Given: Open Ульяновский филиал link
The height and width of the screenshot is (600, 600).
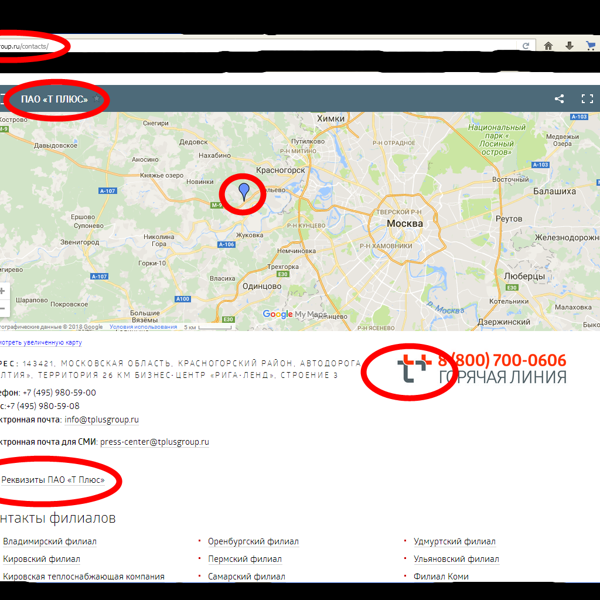Looking at the screenshot, I should [457, 559].
